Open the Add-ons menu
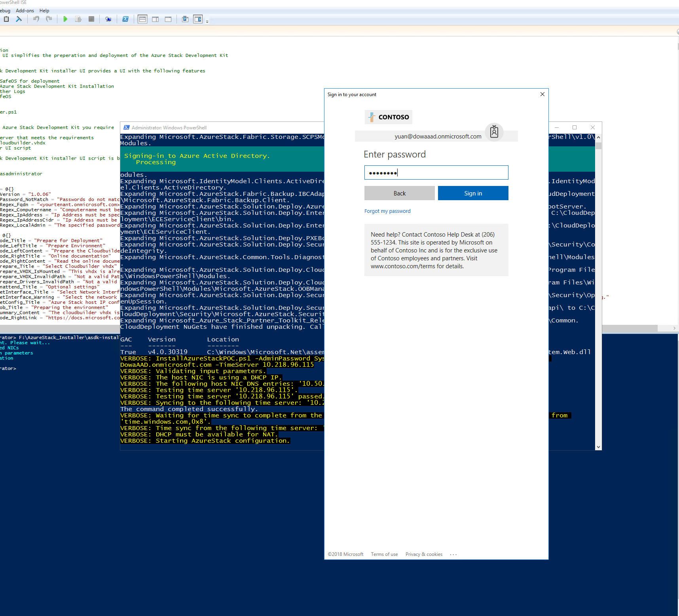 25,11
